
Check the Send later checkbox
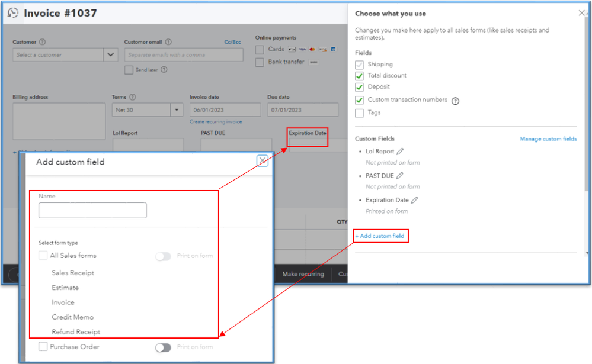129,70
